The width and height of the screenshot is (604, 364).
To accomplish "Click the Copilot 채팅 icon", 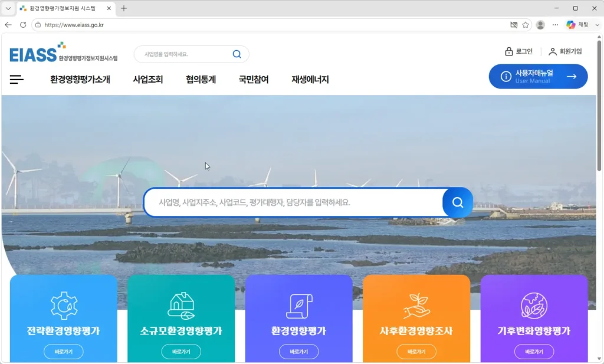I will (x=570, y=25).
